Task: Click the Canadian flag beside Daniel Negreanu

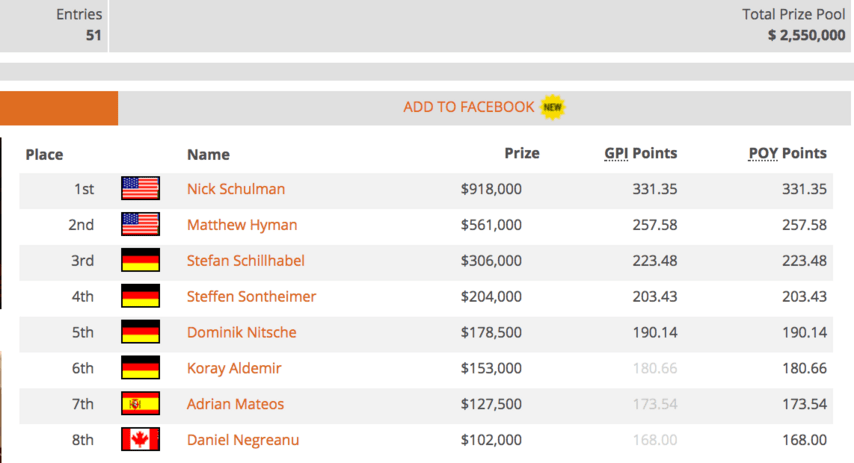Action: point(141,440)
